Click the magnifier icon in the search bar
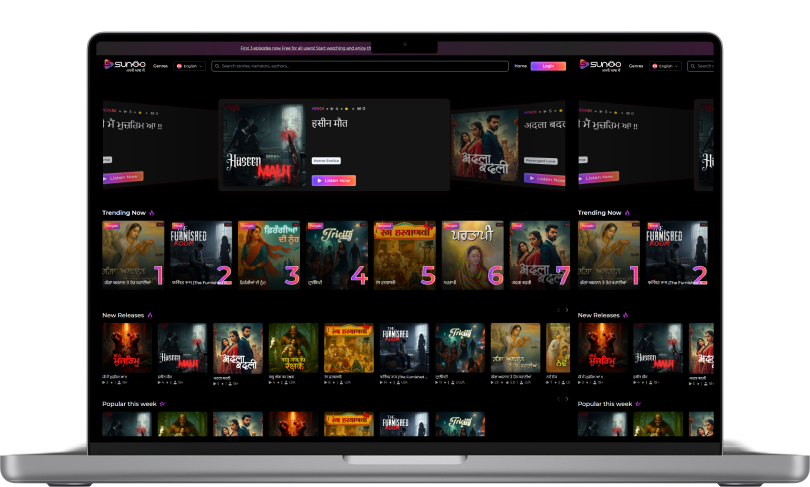This screenshot has width=810, height=487. [217, 66]
